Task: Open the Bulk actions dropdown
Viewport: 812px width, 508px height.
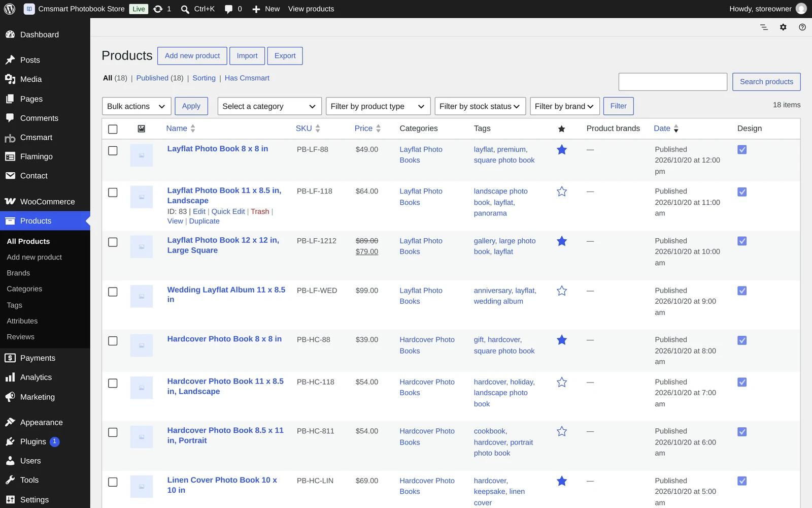Action: (x=137, y=106)
